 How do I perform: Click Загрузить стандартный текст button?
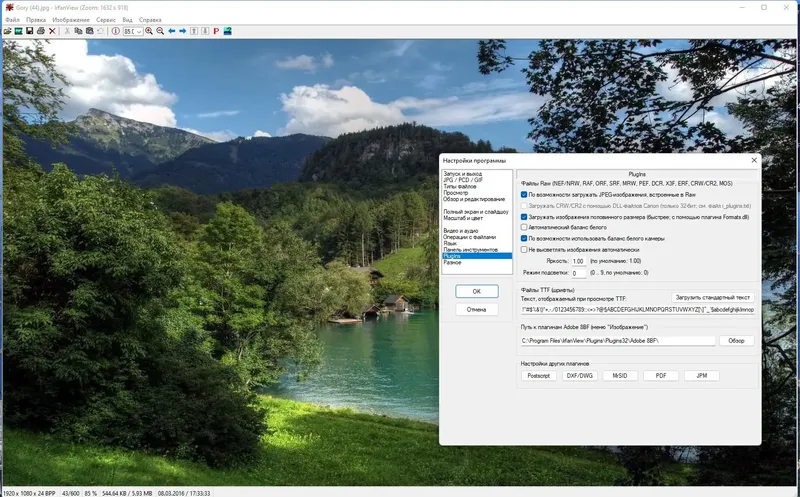(713, 297)
